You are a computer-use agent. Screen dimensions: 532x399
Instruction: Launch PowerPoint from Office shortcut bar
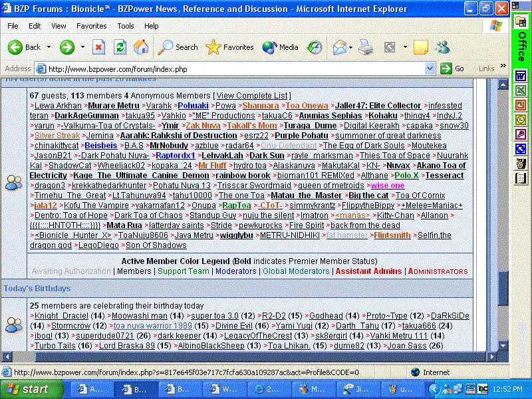[521, 104]
